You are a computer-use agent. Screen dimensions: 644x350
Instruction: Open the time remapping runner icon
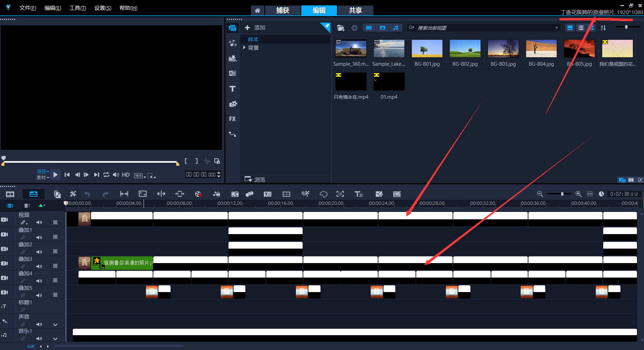(x=305, y=194)
